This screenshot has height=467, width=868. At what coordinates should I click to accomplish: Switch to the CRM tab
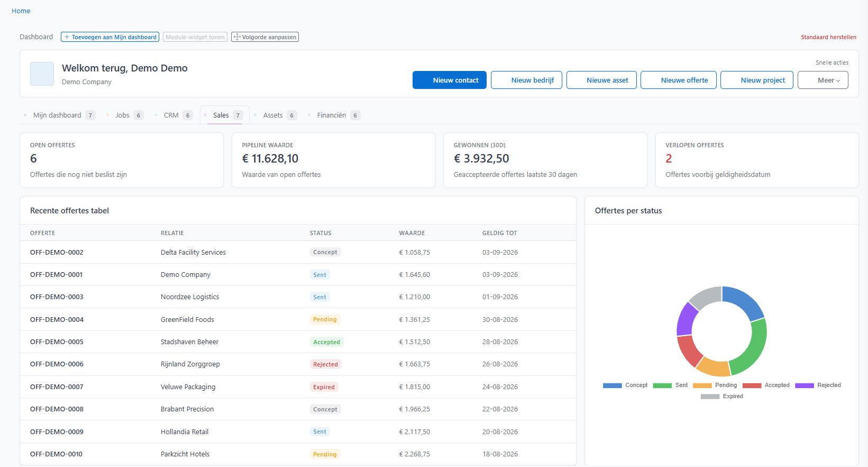[x=173, y=115]
